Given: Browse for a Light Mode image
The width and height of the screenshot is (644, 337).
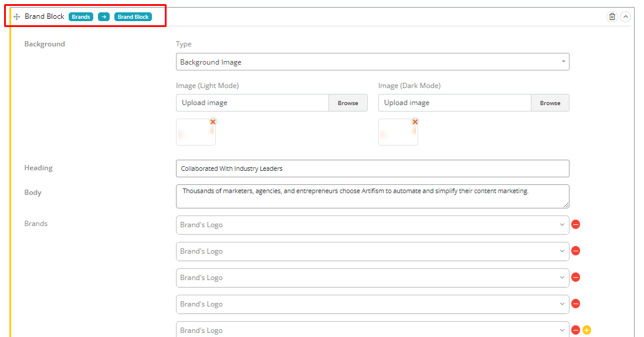Looking at the screenshot, I should 348,103.
